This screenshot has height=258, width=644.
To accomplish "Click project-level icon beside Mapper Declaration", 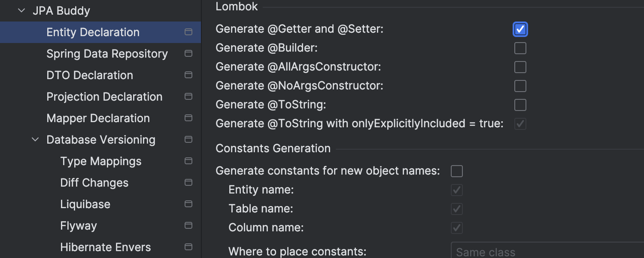I will coord(188,118).
